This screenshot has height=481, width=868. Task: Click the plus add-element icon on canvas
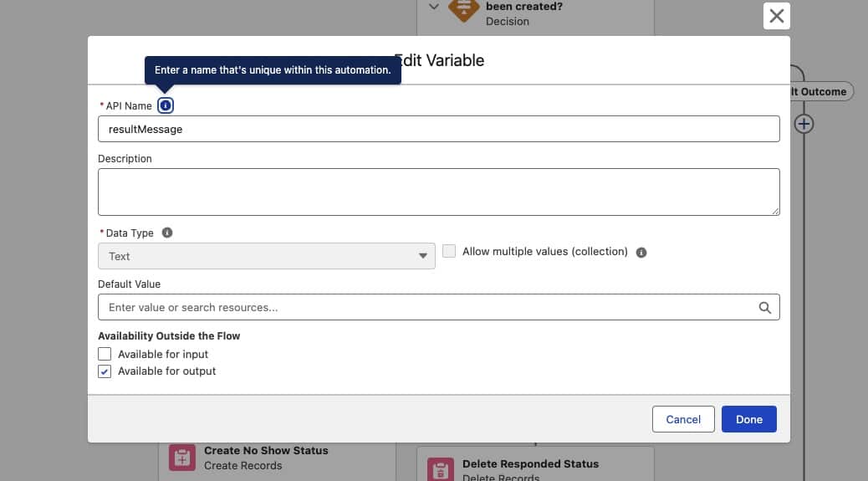pyautogui.click(x=804, y=124)
